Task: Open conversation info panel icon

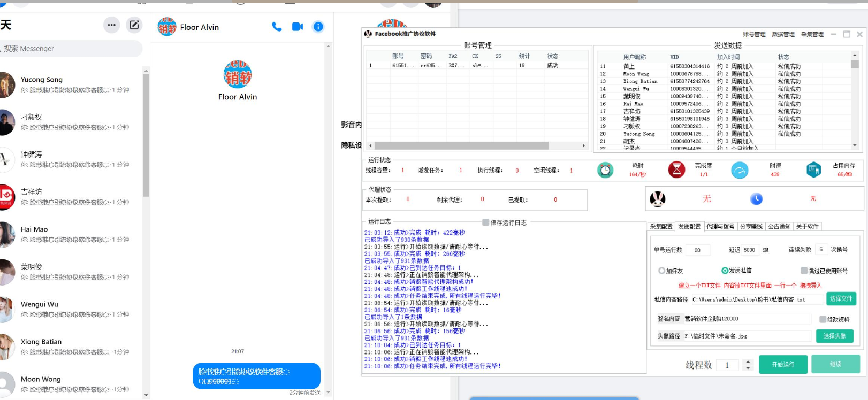Action: (x=318, y=27)
